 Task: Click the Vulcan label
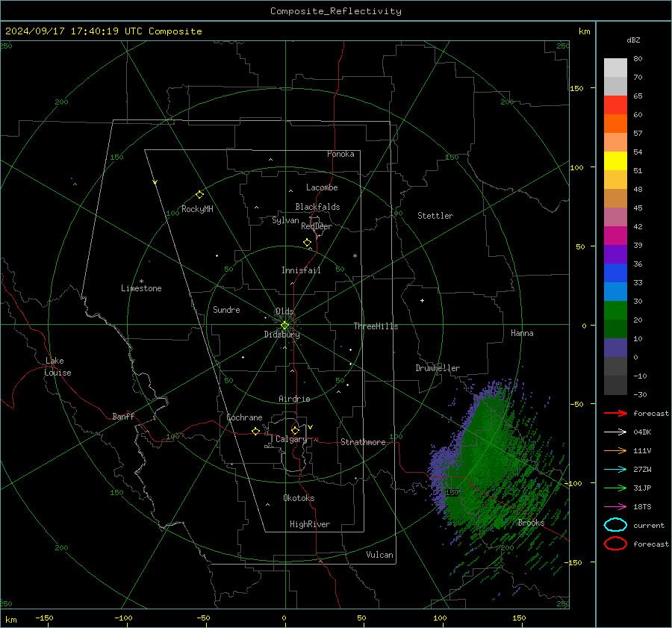(x=379, y=555)
